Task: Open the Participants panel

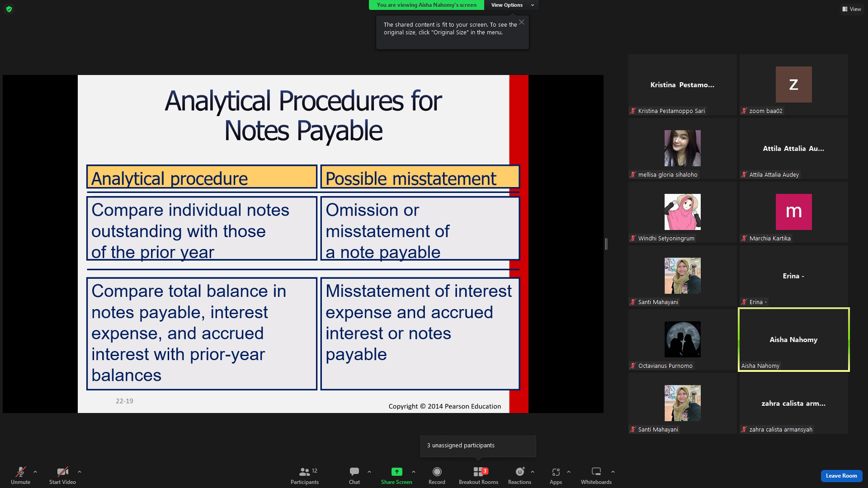Action: coord(305,475)
